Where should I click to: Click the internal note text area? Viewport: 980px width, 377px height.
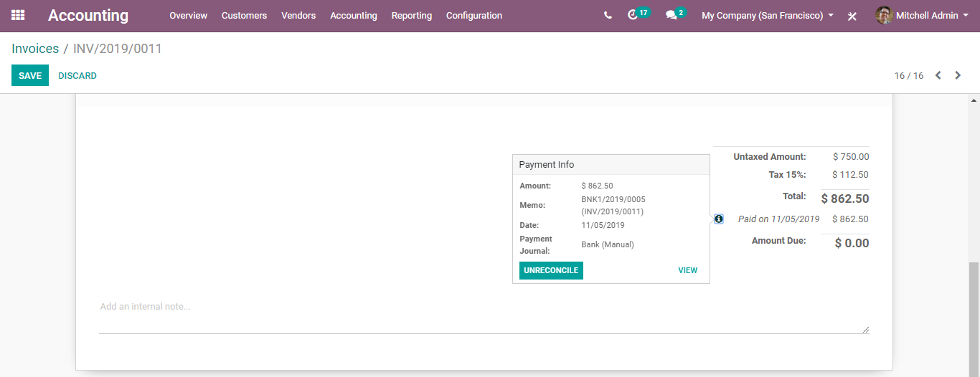pyautogui.click(x=484, y=315)
